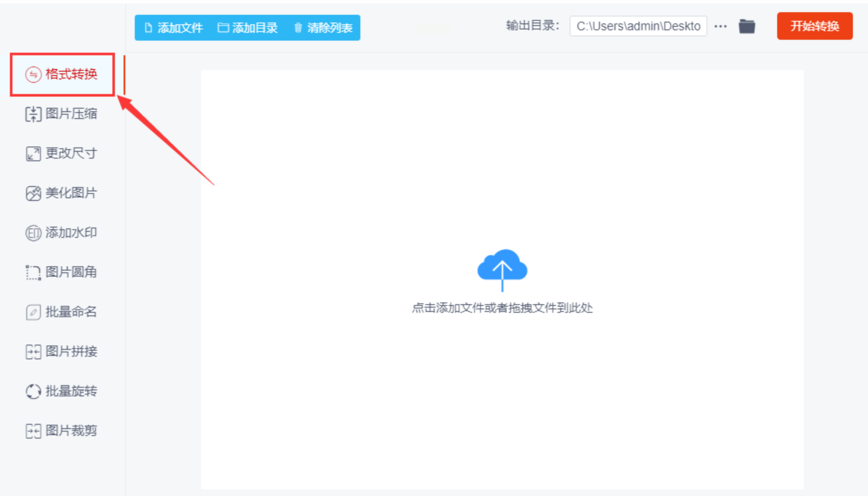Open output folder via folder icon

(x=747, y=26)
